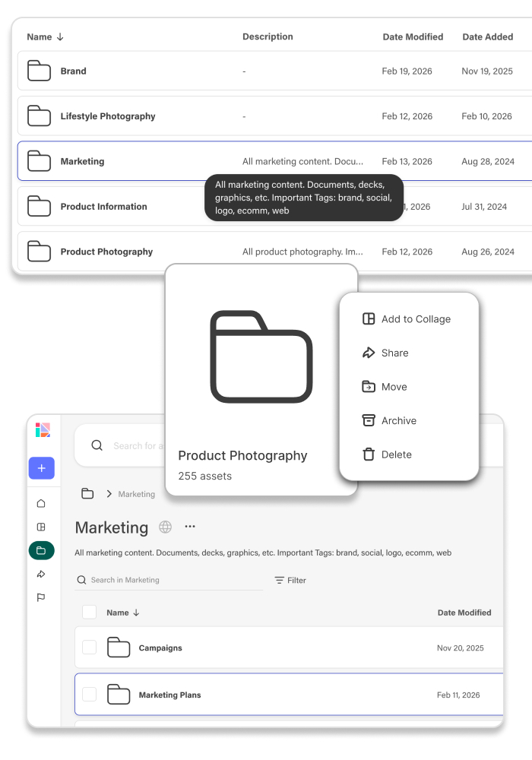Check the Marketing Plans row checkbox

(89, 694)
